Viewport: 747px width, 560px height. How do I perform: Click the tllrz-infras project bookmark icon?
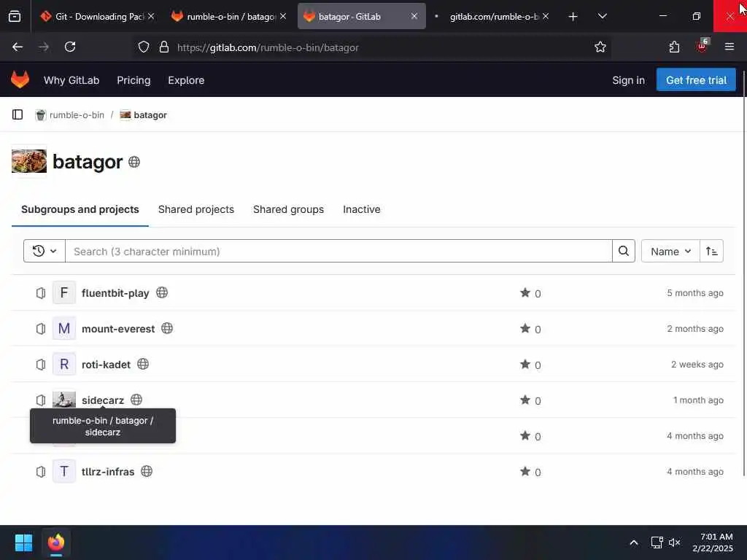[41, 472]
